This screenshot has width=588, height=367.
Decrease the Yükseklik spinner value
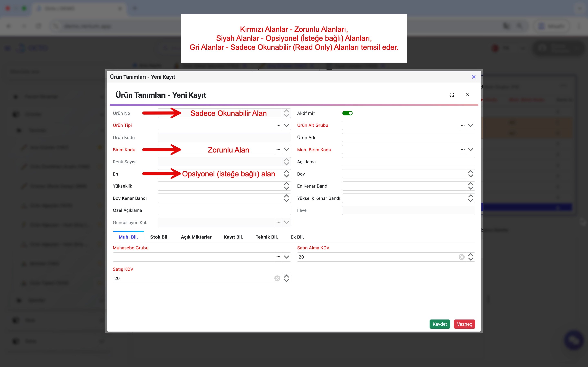click(286, 188)
